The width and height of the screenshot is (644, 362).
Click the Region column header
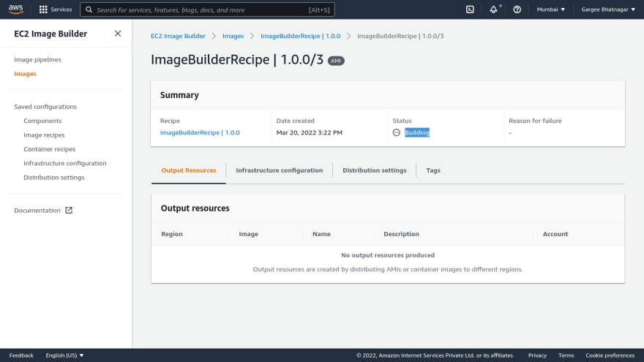coord(172,234)
